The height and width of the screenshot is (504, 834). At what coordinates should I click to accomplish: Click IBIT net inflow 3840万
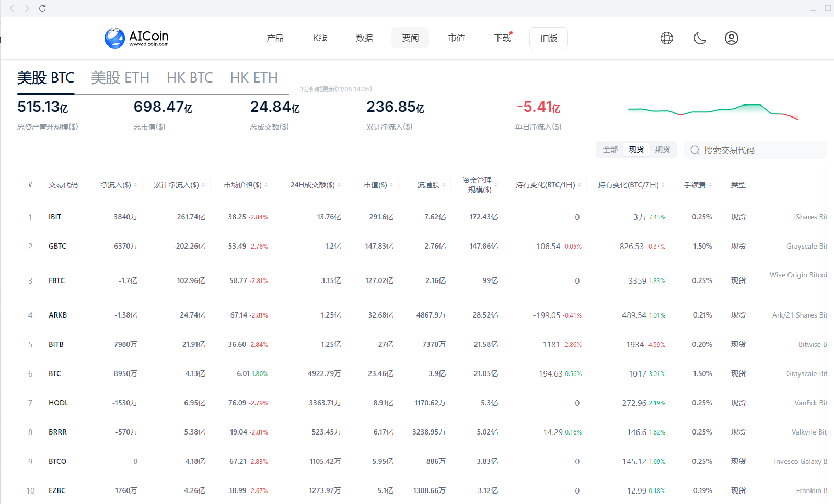click(125, 217)
